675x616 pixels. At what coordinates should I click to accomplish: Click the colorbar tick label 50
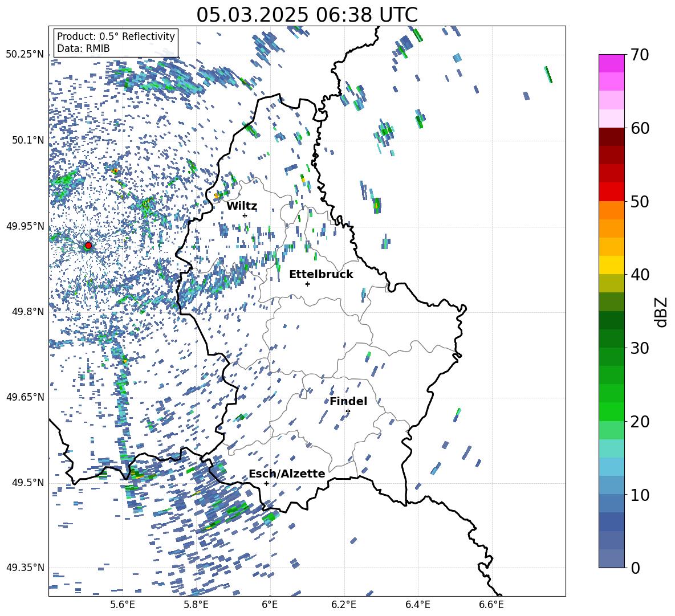click(640, 201)
